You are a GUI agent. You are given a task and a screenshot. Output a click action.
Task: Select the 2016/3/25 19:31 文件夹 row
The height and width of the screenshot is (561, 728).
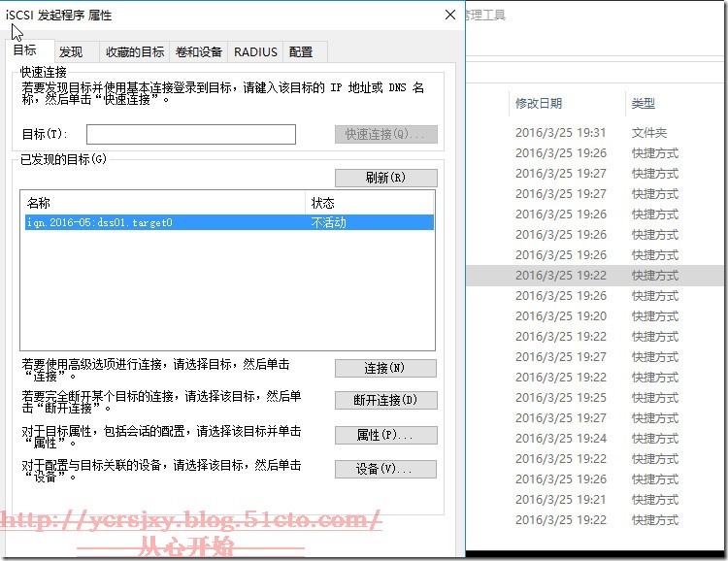pyautogui.click(x=596, y=133)
